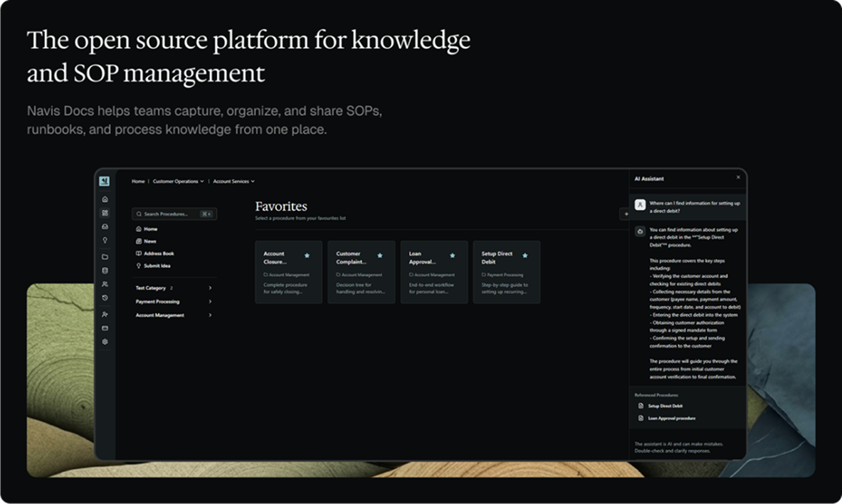The image size is (842, 504).
Task: Open the inbox tray icon in the icon rail
Action: pos(105,227)
